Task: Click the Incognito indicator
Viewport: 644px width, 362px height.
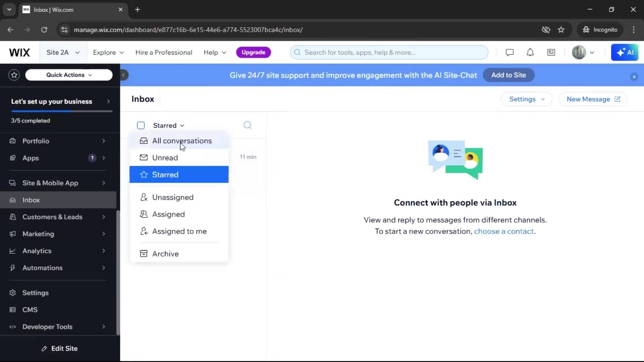Action: tap(600, 30)
